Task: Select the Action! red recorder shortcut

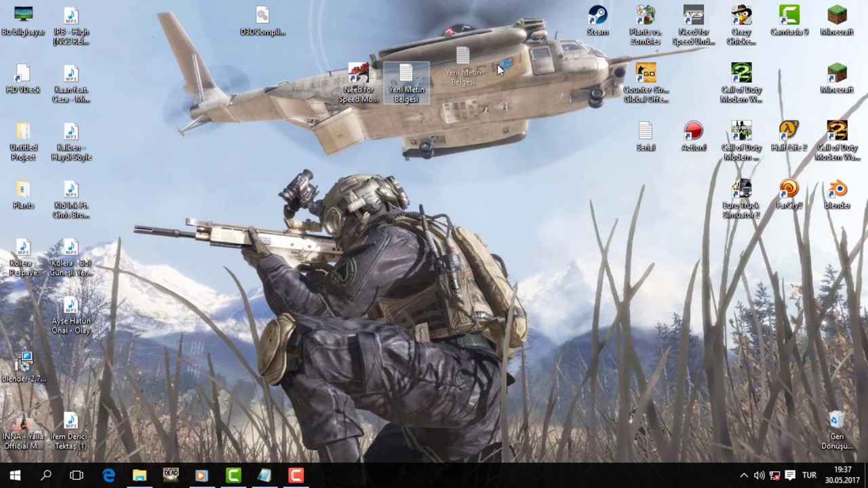Action: coord(694,136)
